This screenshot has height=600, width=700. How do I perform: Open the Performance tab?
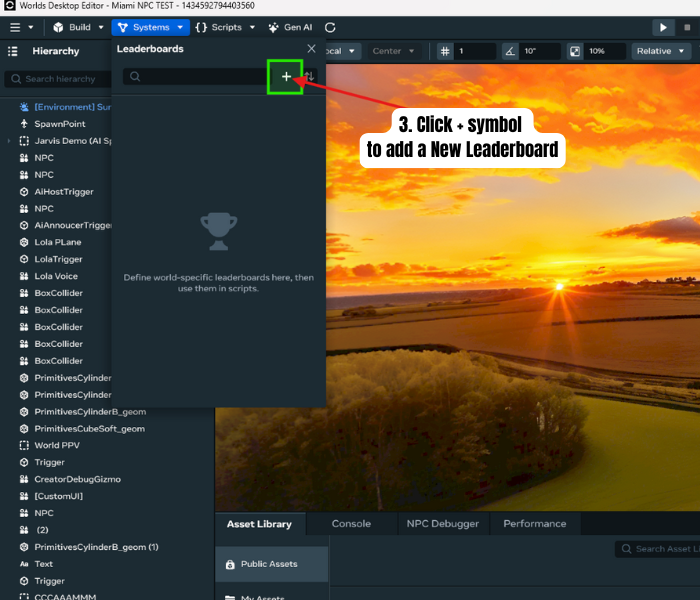534,523
